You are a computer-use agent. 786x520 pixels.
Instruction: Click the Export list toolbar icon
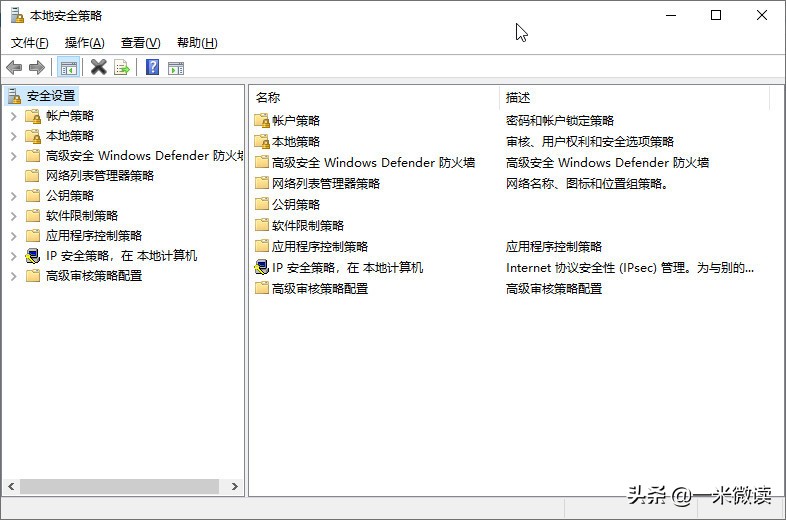(122, 67)
